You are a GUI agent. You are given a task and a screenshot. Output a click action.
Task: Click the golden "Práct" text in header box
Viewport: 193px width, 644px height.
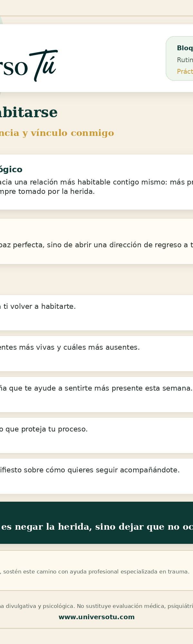[x=185, y=71]
